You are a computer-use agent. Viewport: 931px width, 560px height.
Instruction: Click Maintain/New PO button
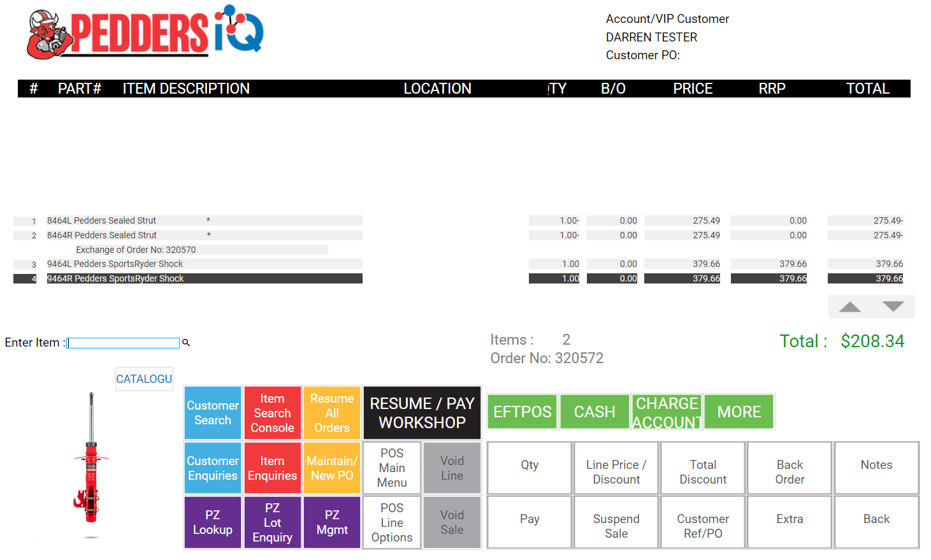332,468
